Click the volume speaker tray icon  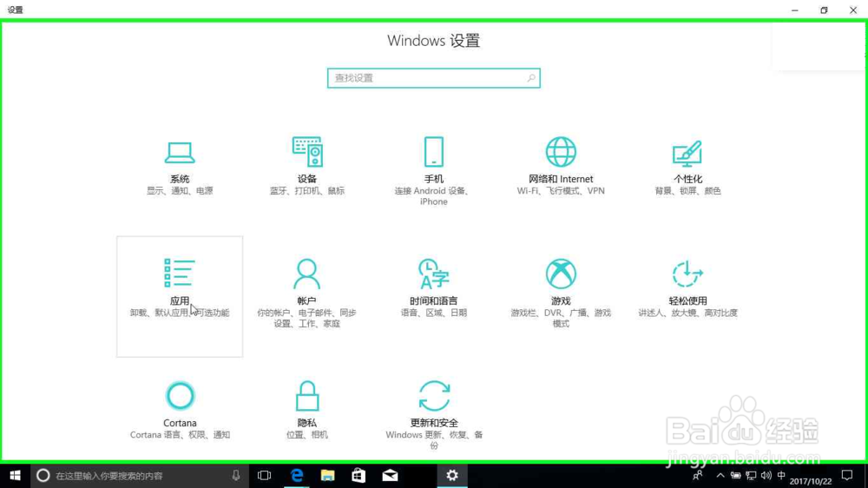coord(766,475)
